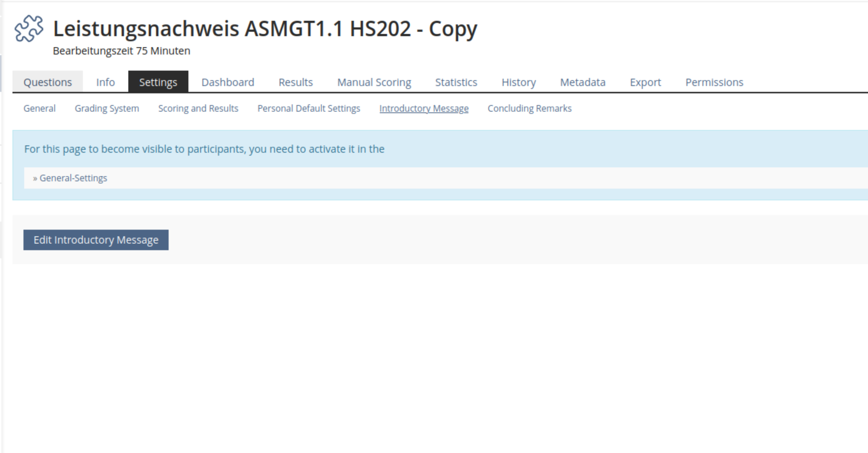View the Statistics tab
The image size is (868, 453).
(x=456, y=82)
